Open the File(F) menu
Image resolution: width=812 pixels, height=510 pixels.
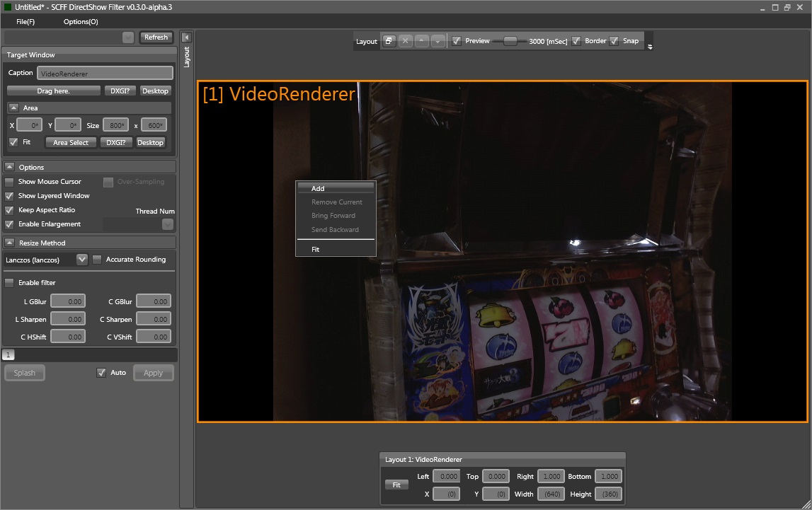(x=25, y=22)
